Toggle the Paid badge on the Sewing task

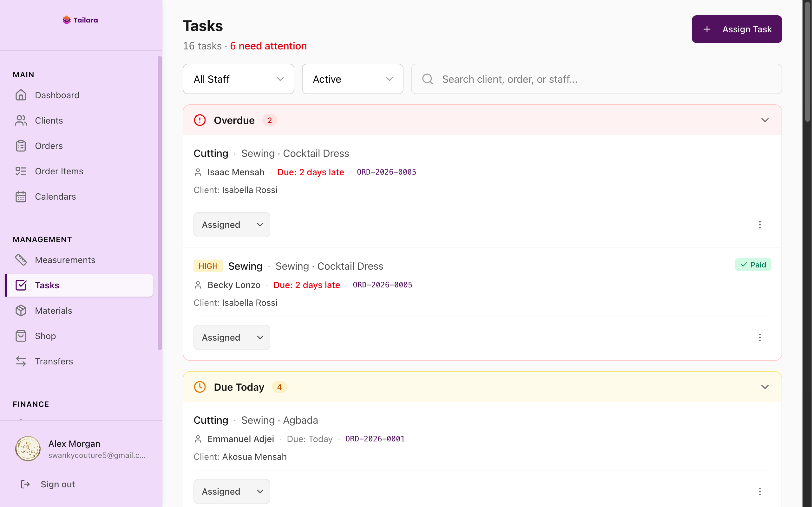pyautogui.click(x=753, y=264)
